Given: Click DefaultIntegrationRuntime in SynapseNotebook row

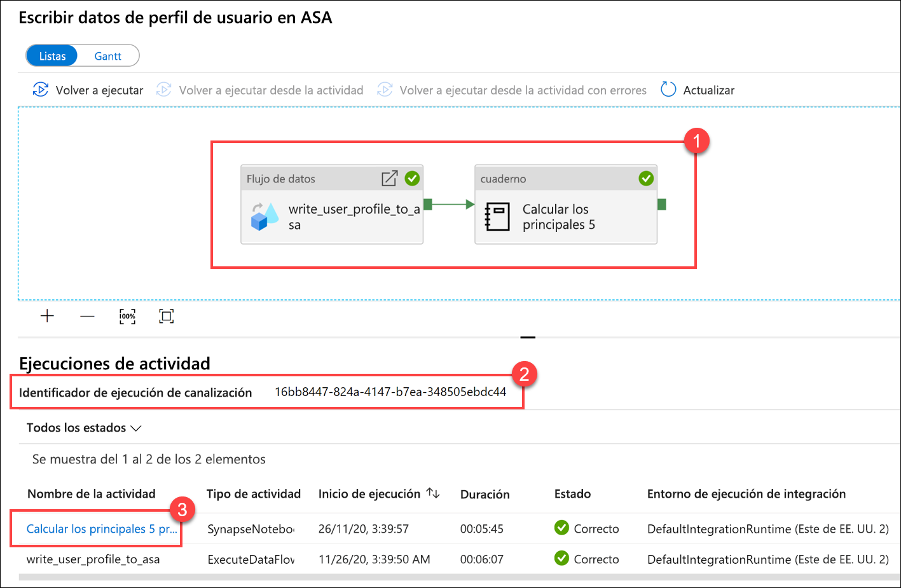Looking at the screenshot, I should point(768,529).
